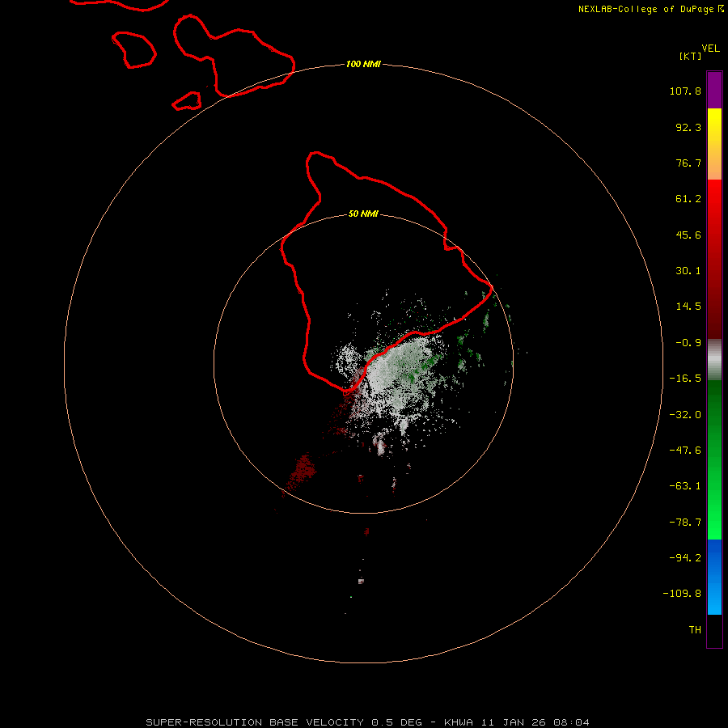
Task: Select the -16.5 legend value
Action: coord(685,379)
